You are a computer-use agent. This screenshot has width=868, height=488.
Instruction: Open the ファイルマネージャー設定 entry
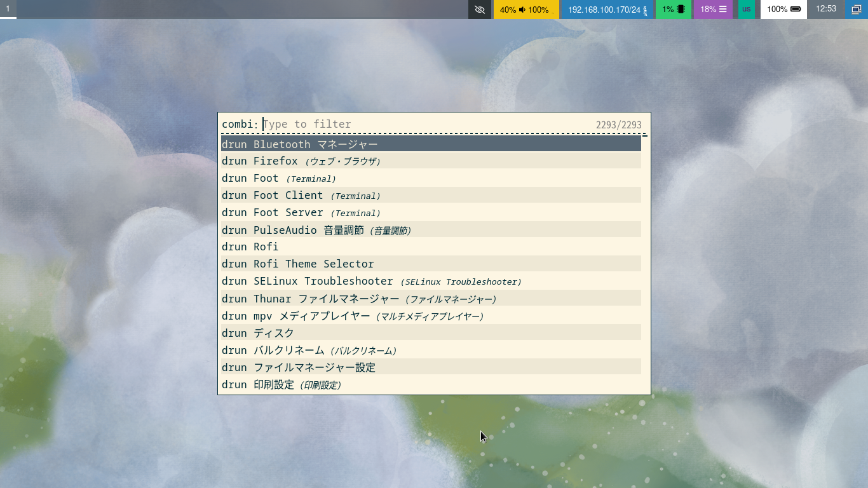[x=431, y=367]
